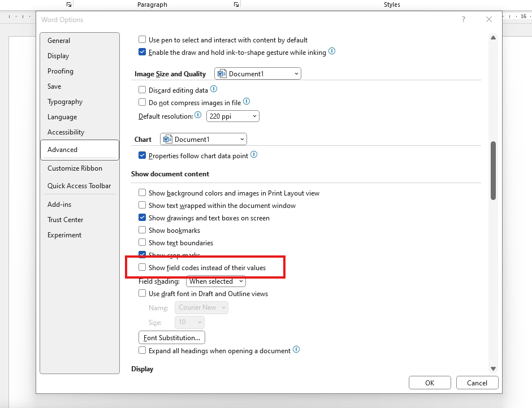This screenshot has height=408, width=532.
Task: Open the Paragraph dialog launcher in ribbon
Action: 236,5
